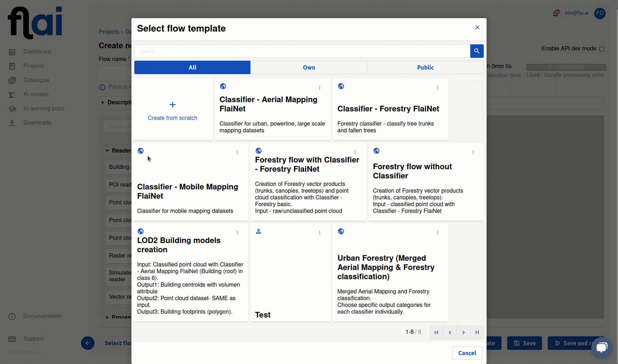The image size is (618, 364).
Task: Open the Catalogue section in sidebar
Action: [36, 80]
